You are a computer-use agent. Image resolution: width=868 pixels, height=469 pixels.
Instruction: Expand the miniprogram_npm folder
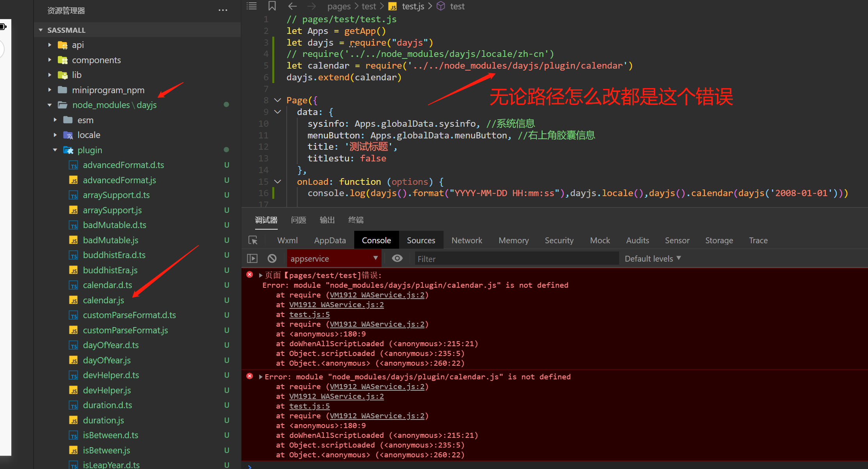(x=108, y=90)
